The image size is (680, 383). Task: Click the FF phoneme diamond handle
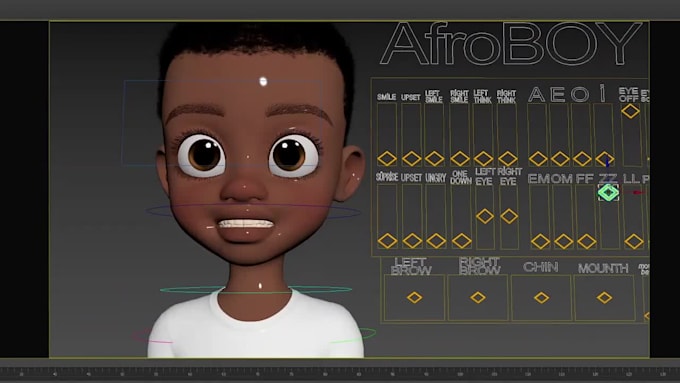[587, 242]
